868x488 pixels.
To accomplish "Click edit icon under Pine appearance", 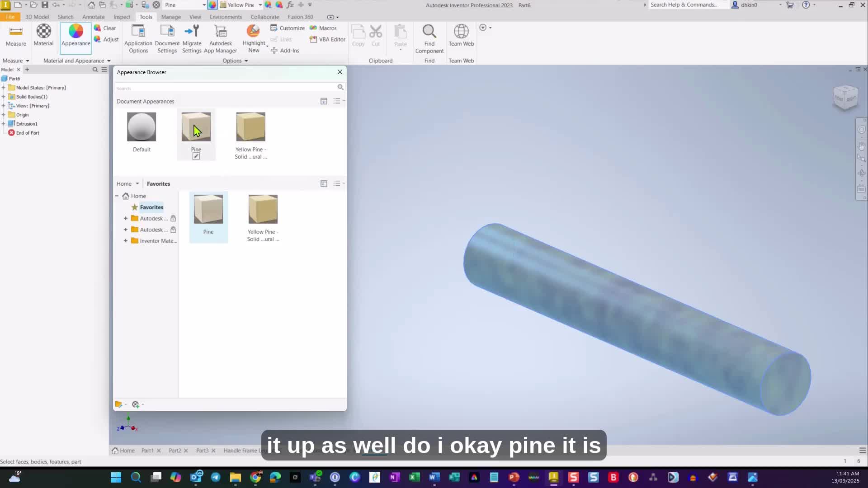I will 196,156.
